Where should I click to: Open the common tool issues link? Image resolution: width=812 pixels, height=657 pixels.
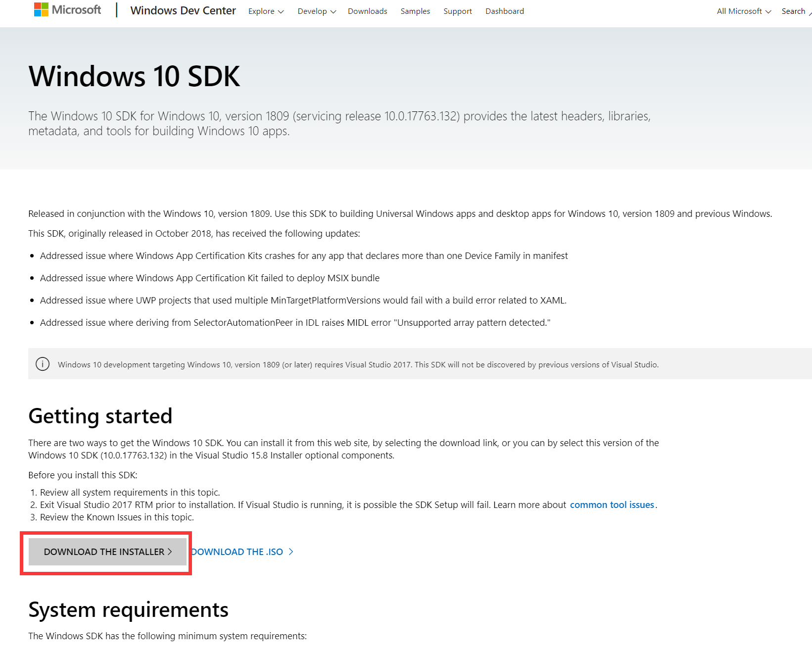click(x=612, y=505)
